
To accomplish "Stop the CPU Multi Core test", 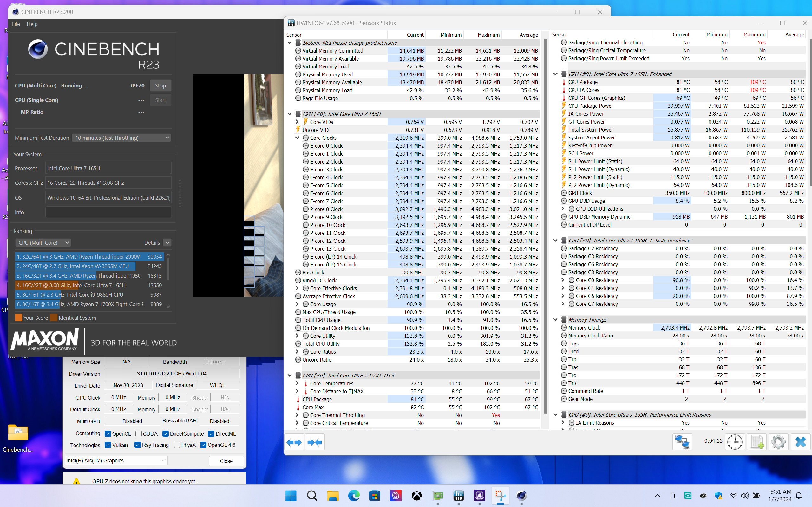I will click(160, 86).
